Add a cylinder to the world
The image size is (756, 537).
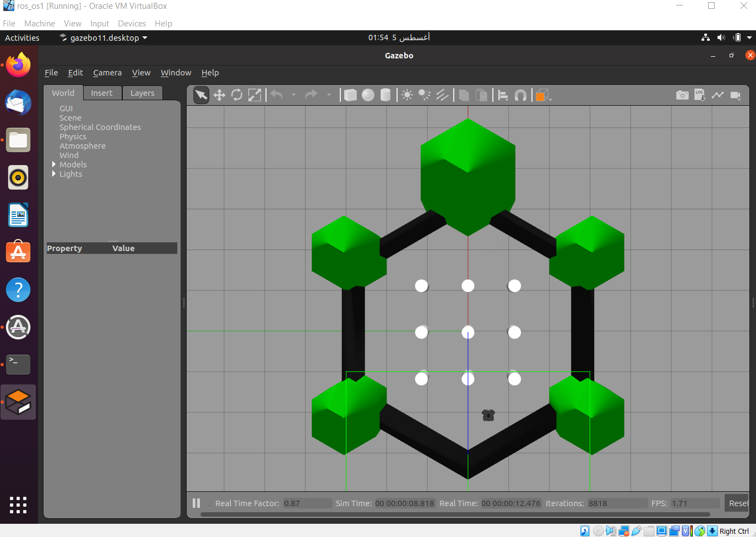tap(385, 95)
